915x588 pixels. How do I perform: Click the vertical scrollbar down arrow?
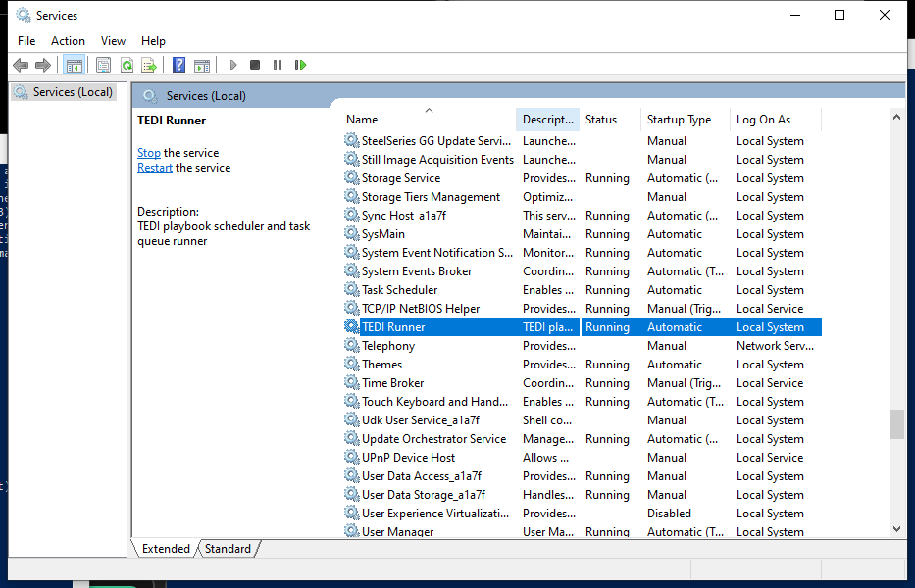pos(897,529)
